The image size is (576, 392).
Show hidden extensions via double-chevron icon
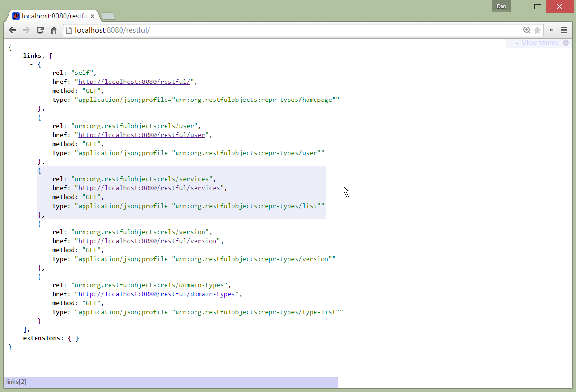coord(551,30)
